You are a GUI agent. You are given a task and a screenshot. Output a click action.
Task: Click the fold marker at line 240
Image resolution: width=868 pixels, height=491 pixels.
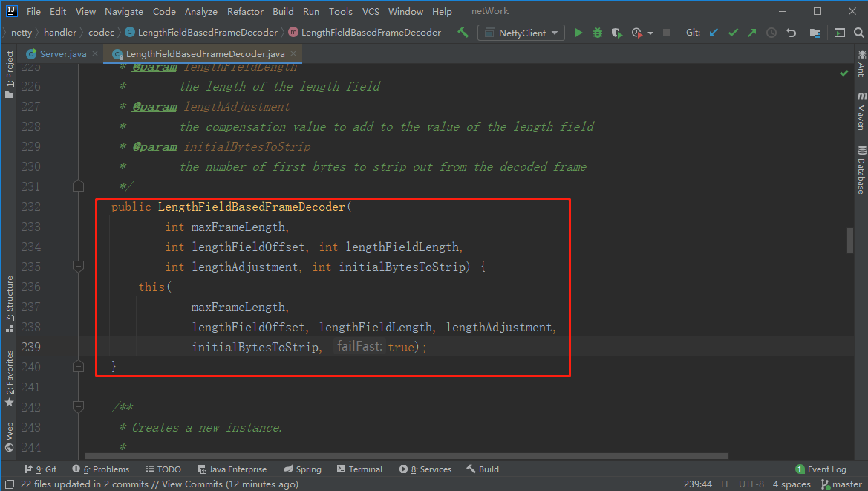(78, 366)
